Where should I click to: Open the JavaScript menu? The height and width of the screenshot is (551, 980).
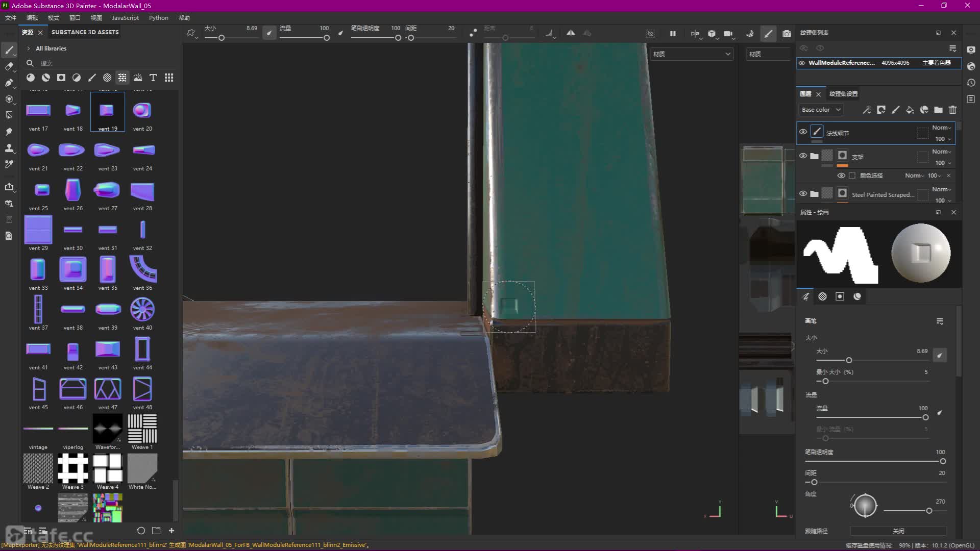[x=125, y=18]
